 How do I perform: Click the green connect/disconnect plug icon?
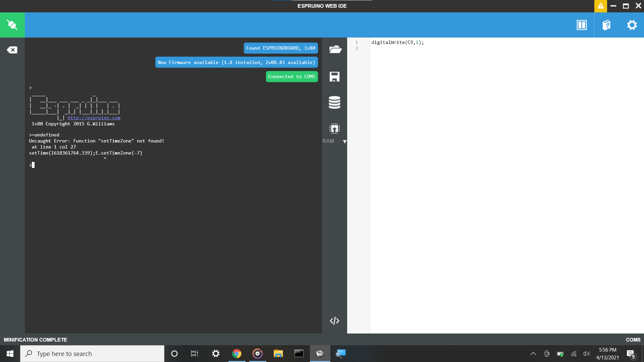point(12,25)
